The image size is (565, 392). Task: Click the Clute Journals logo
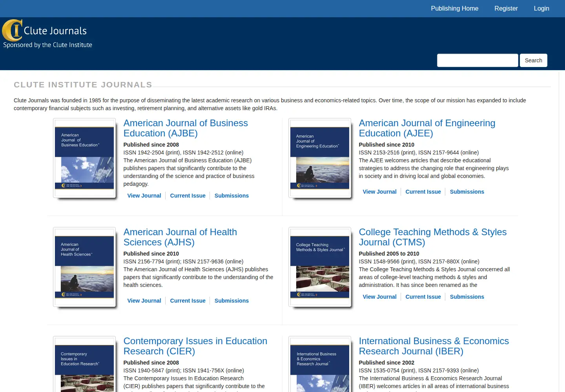point(47,34)
